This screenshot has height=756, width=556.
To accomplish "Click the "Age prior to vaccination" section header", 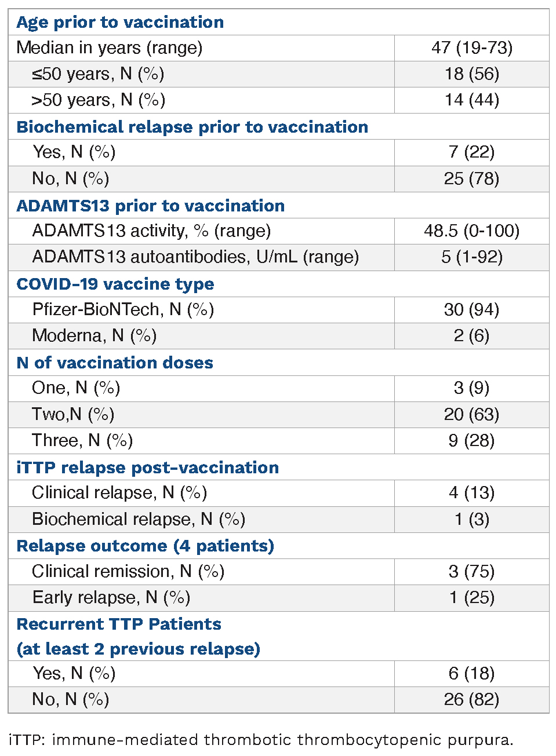I will (x=120, y=22).
